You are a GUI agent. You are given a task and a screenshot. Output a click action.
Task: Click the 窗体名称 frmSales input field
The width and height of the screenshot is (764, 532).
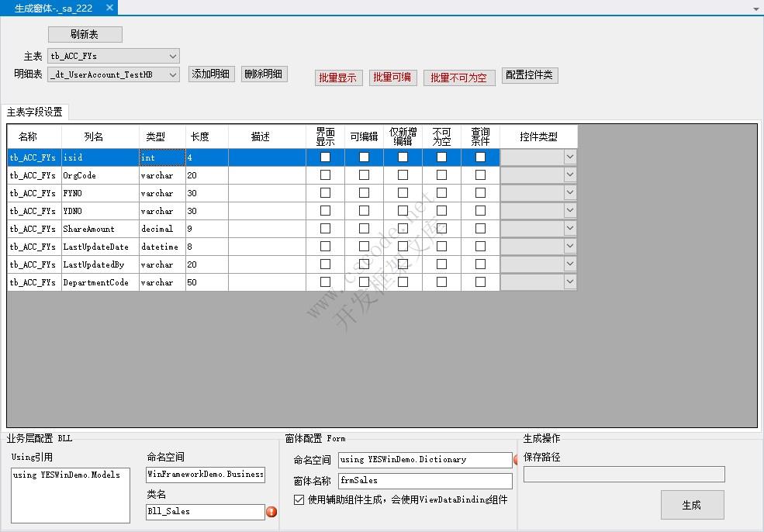[x=425, y=481]
